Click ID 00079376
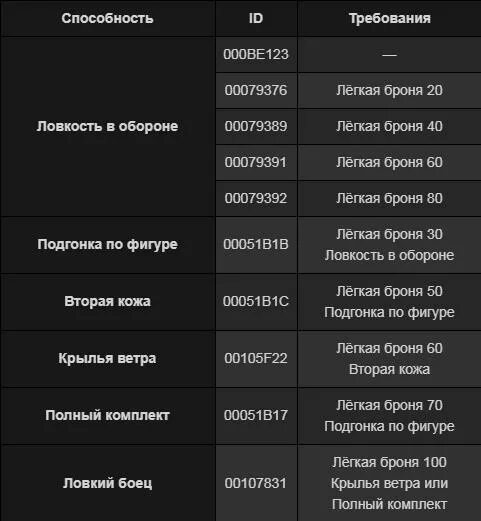The height and width of the screenshot is (521, 481). click(256, 90)
